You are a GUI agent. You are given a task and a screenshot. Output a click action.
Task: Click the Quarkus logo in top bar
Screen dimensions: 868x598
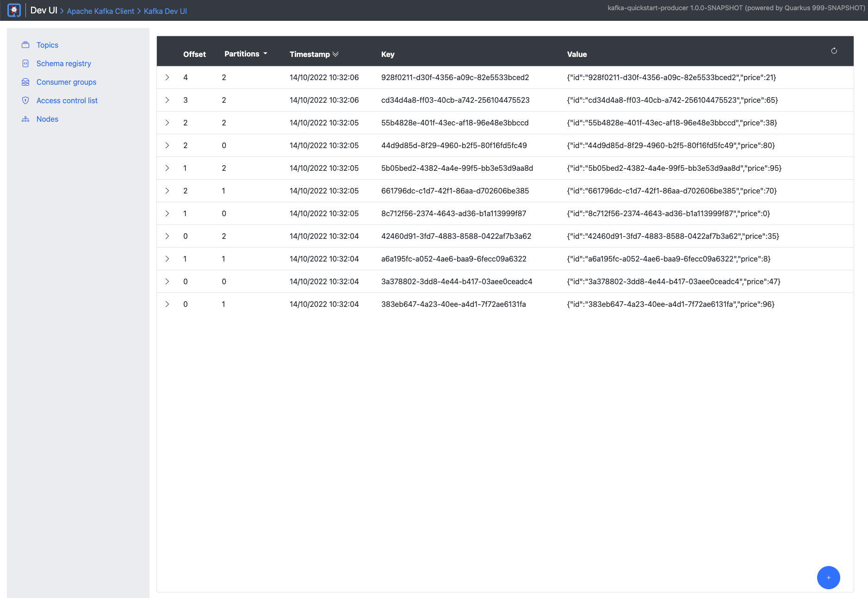point(14,10)
